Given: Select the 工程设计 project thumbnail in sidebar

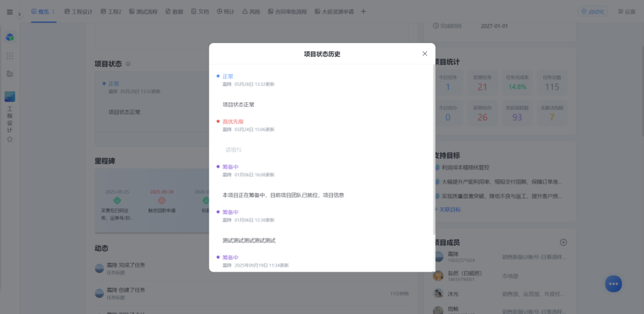Looking at the screenshot, I should coord(10,97).
